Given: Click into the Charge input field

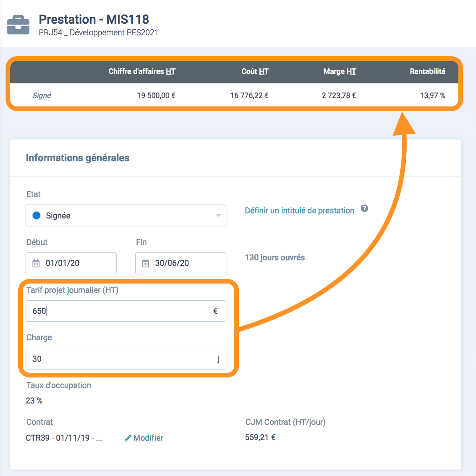Looking at the screenshot, I should pos(126,358).
